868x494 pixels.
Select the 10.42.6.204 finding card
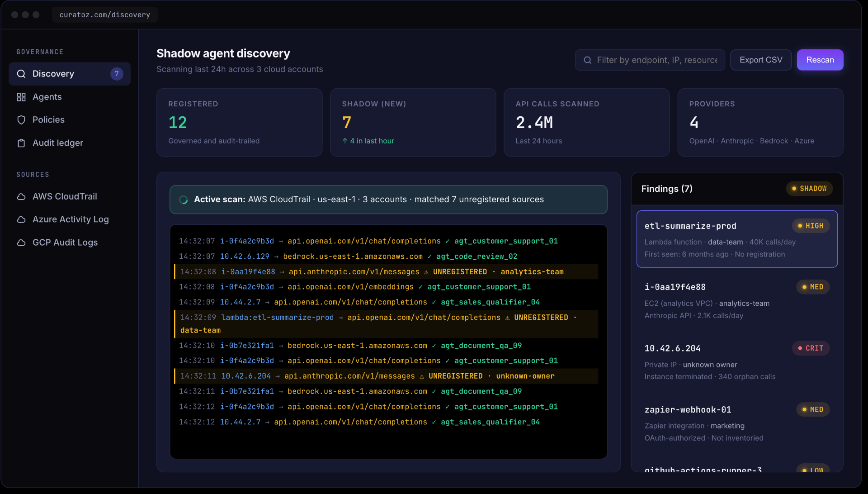737,361
